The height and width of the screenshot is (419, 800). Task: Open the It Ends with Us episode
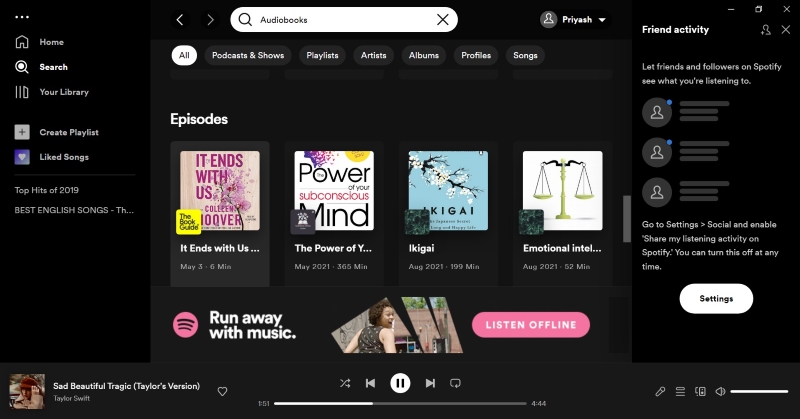[x=220, y=213]
